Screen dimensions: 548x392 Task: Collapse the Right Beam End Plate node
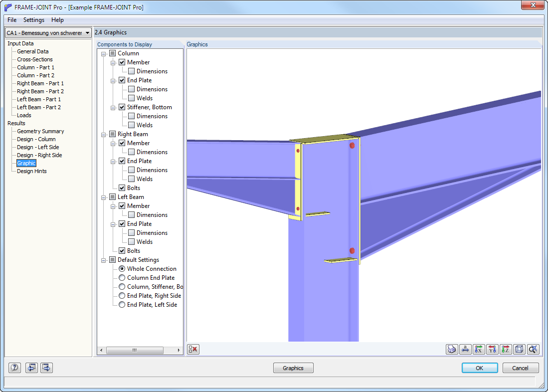coord(113,162)
